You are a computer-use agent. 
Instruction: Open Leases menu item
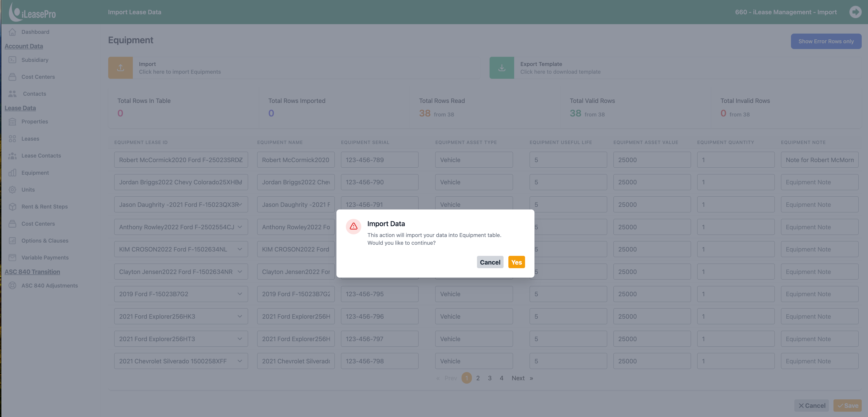point(30,139)
